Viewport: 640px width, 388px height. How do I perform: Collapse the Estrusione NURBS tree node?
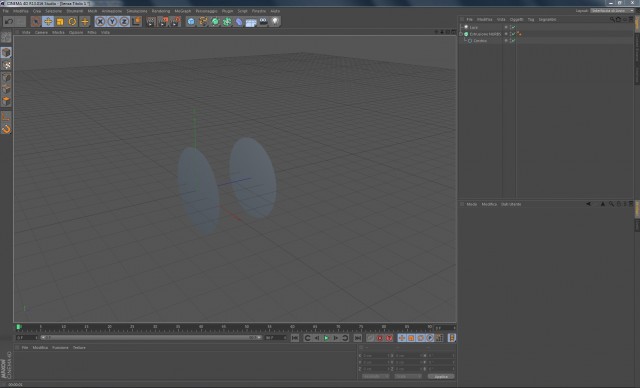(x=462, y=34)
